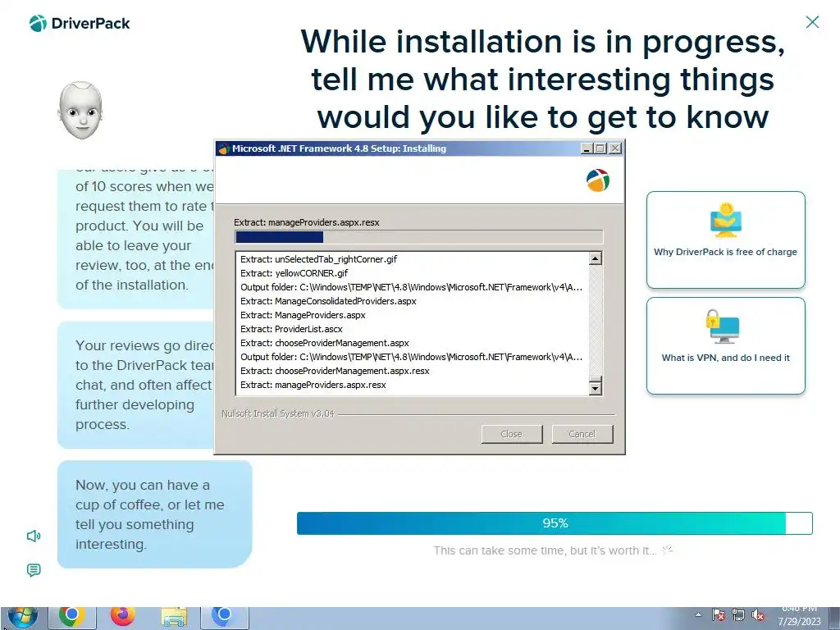Click 'Nullsoft Install System v3.04' text
This screenshot has width=840, height=630.
[x=278, y=413]
